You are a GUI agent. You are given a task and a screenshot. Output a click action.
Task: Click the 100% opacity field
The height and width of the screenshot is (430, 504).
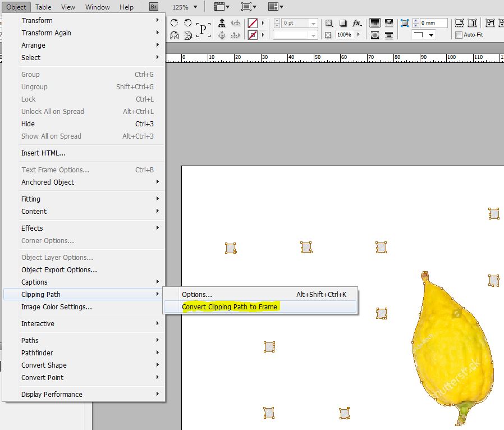coord(345,35)
